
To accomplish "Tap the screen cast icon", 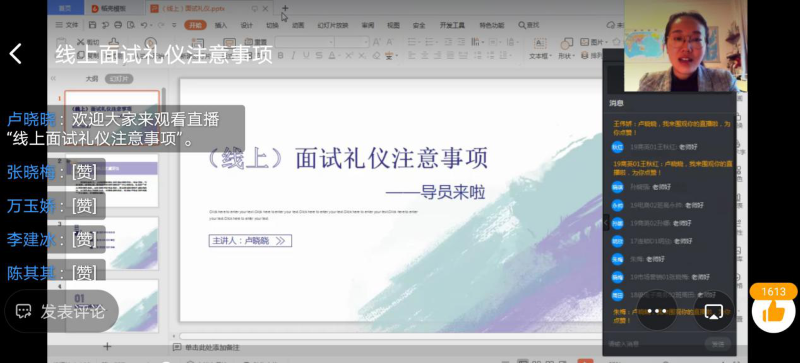I will coord(713,311).
